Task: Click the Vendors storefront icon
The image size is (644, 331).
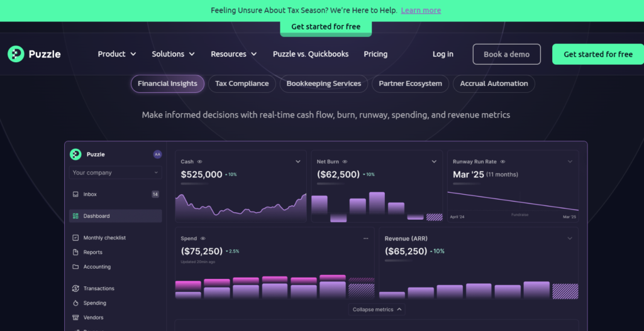Action: click(75, 317)
